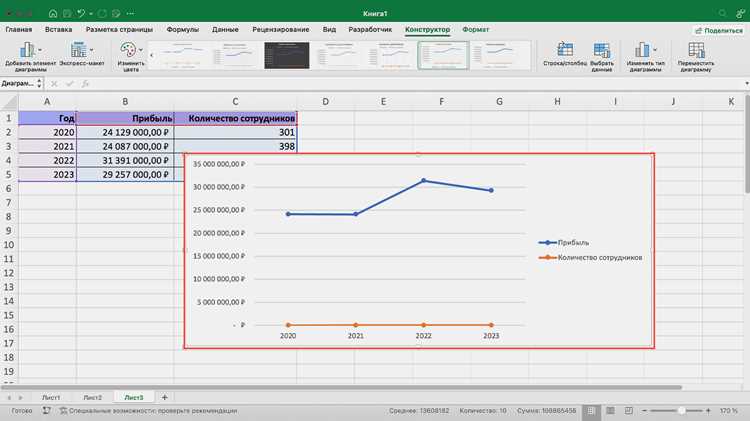750x421 pixels.
Task: Open the 'Вставка' ribbon tab
Action: tap(58, 30)
